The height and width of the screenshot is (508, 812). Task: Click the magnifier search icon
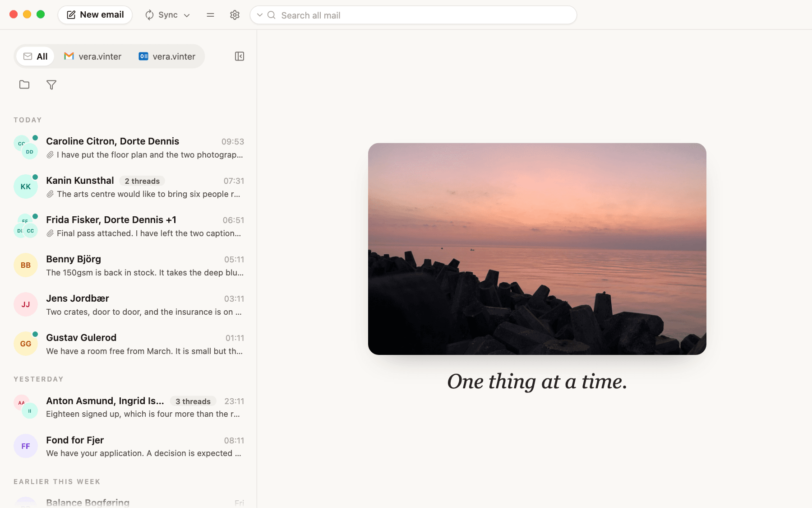tap(272, 15)
